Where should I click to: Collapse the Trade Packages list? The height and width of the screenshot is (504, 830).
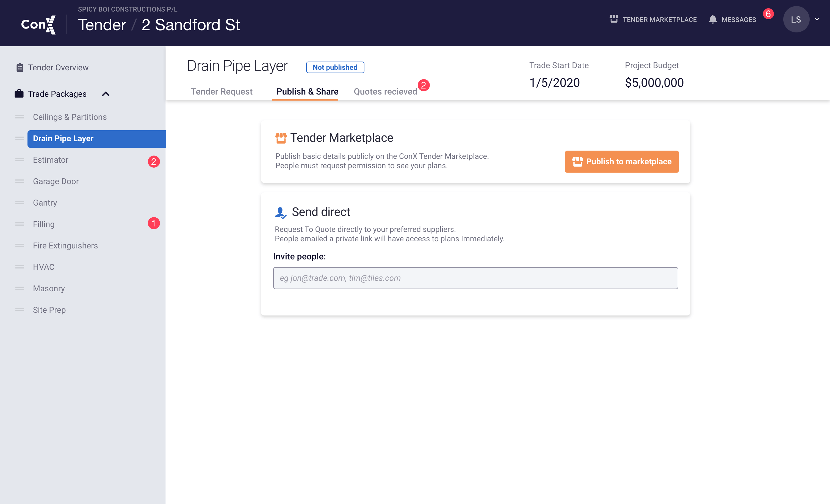click(x=106, y=94)
